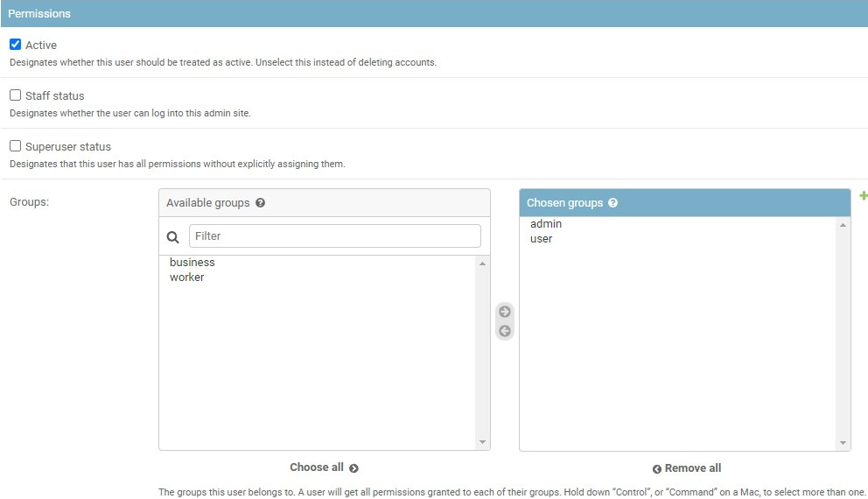Viewport: 868px width, 499px height.
Task: Click the magnifier filter search icon
Action: pos(173,236)
